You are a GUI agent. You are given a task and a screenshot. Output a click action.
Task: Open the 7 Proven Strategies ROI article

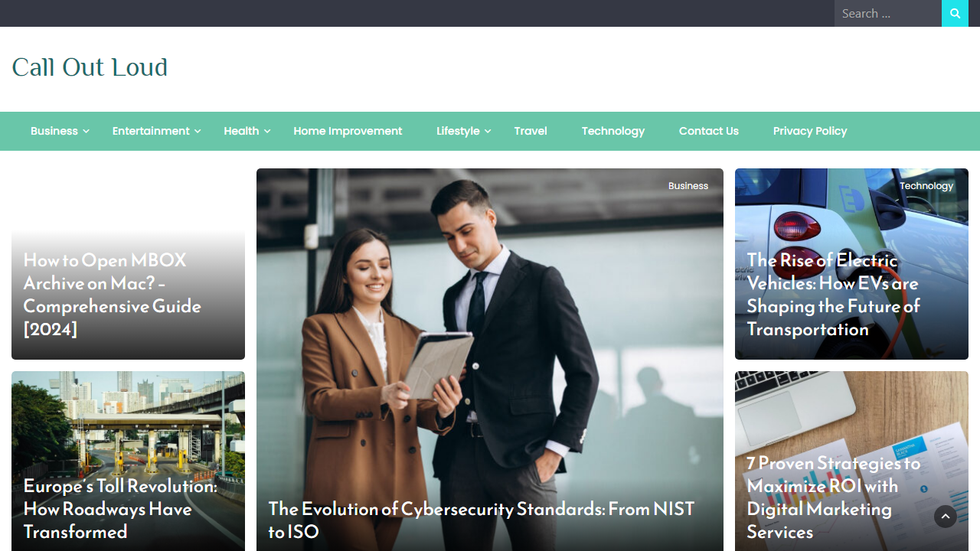[833, 497]
